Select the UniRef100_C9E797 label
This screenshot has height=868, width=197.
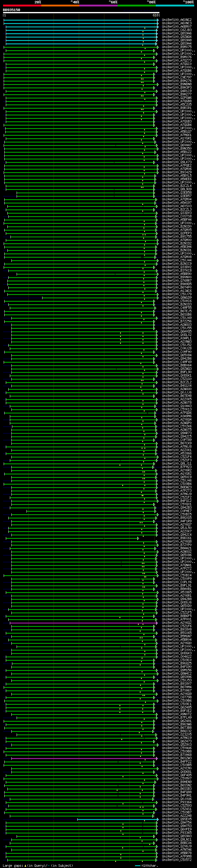(177, 78)
